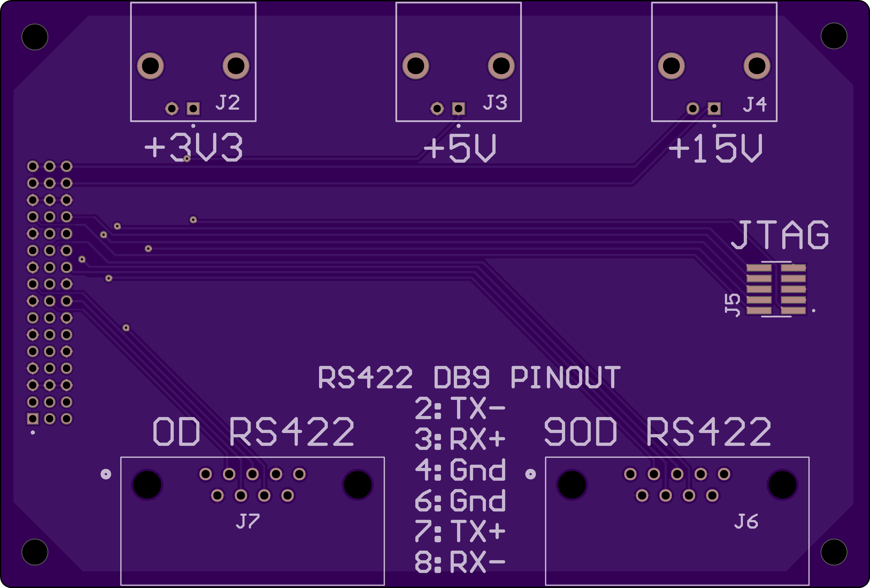Screen dimensions: 870x588
Task: Click the bottom-right mounting hole
Action: (834, 552)
